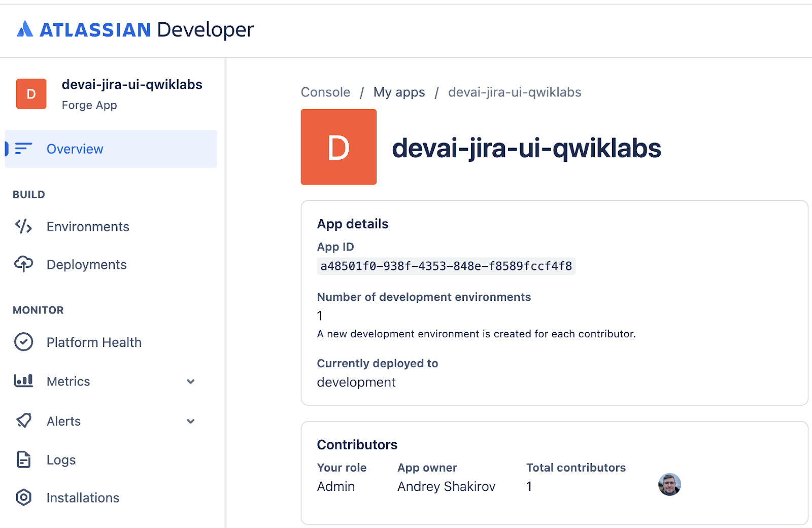Screen dimensions: 812x528
Task: Click the Platform Health checkmark icon
Action: click(x=23, y=342)
